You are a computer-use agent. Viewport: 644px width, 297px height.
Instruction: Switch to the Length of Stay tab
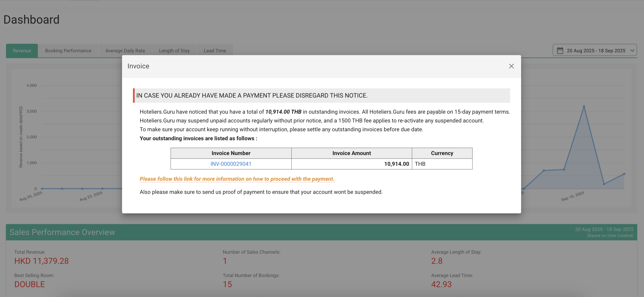point(174,51)
